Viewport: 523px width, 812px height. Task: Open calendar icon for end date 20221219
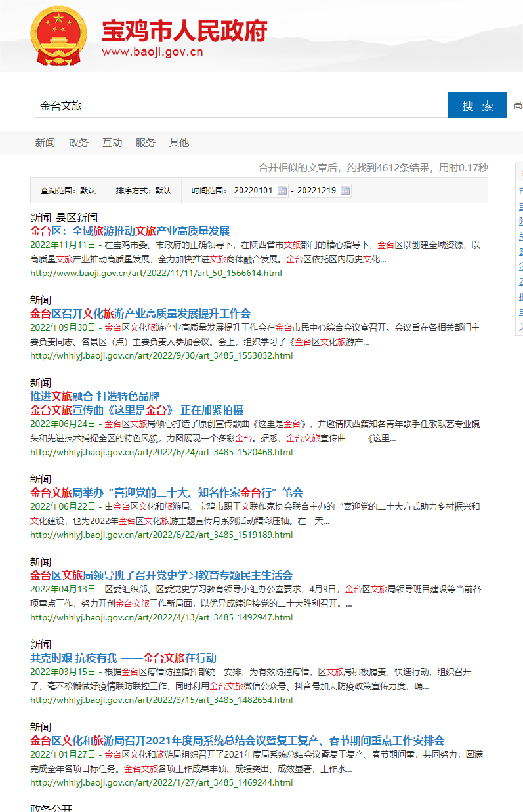[x=345, y=191]
